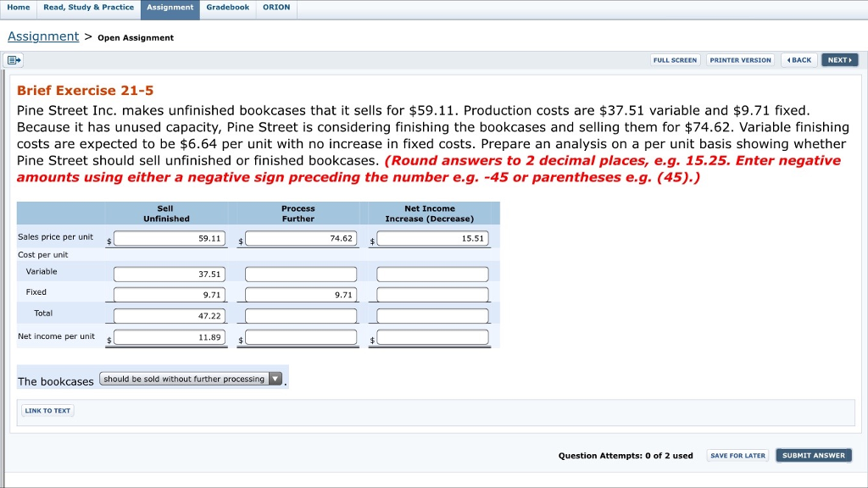Open the Home tab
Screen dimensions: 868x488
(17, 8)
